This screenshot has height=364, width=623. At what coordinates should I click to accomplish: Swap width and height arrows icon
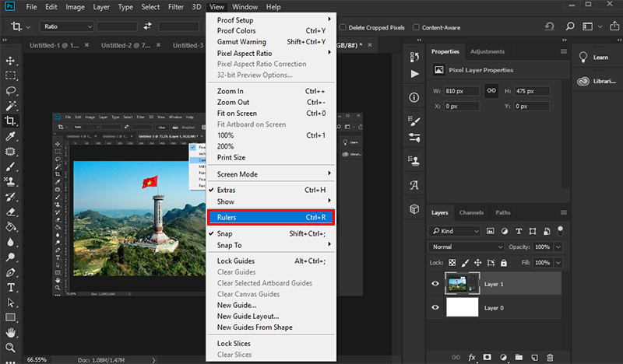pos(147,26)
